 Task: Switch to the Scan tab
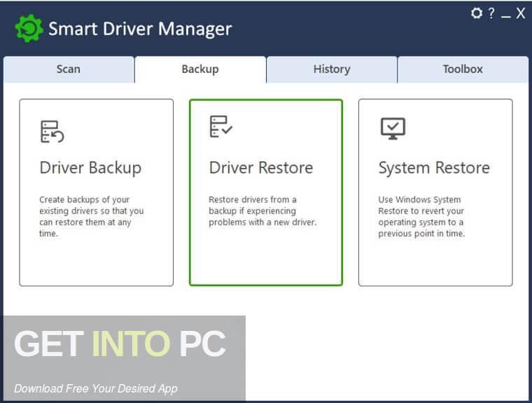[x=69, y=69]
